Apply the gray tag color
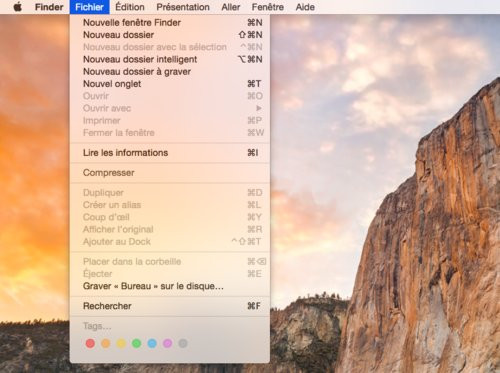 point(183,343)
